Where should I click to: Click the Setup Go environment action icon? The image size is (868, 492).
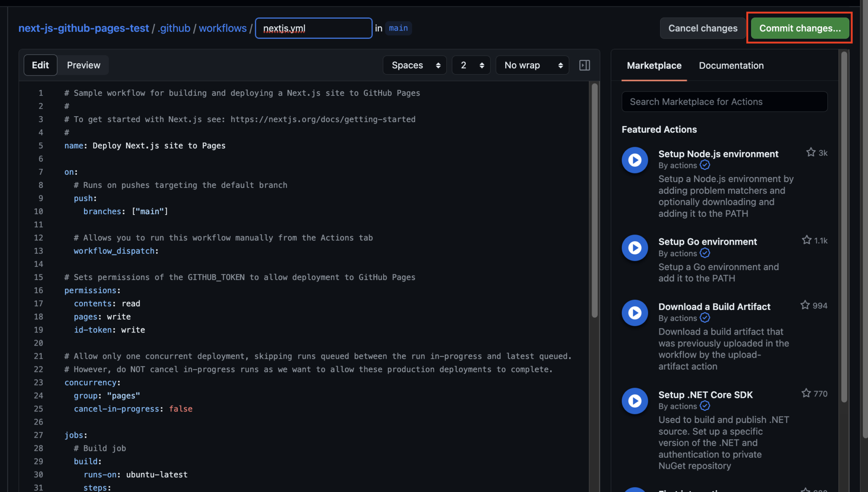click(634, 248)
